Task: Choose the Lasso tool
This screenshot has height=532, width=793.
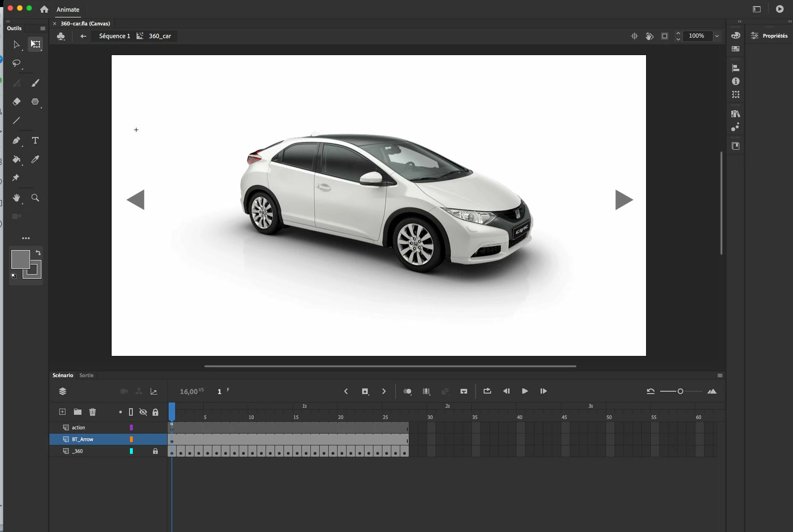Action: click(x=16, y=63)
